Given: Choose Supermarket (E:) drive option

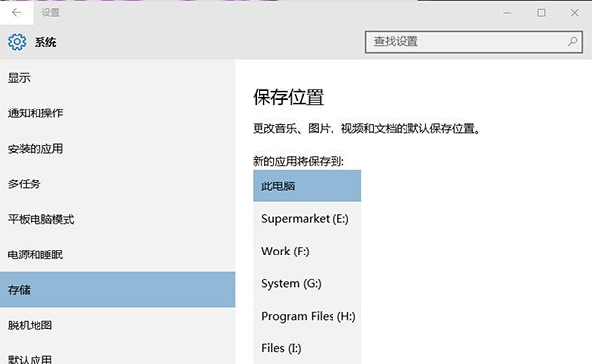Looking at the screenshot, I should pos(307,219).
